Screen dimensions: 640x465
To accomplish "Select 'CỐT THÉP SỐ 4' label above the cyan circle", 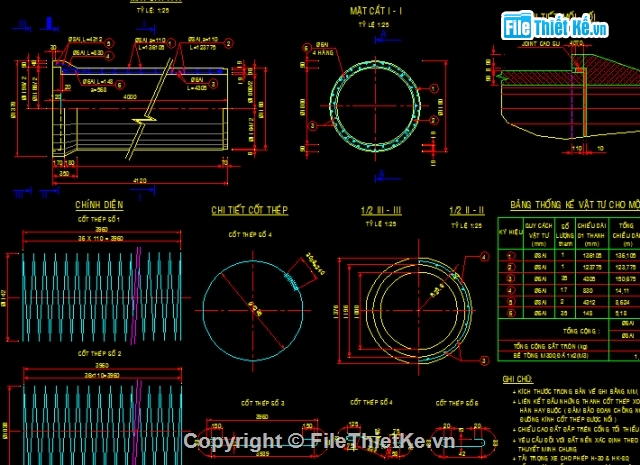I will pos(250,235).
